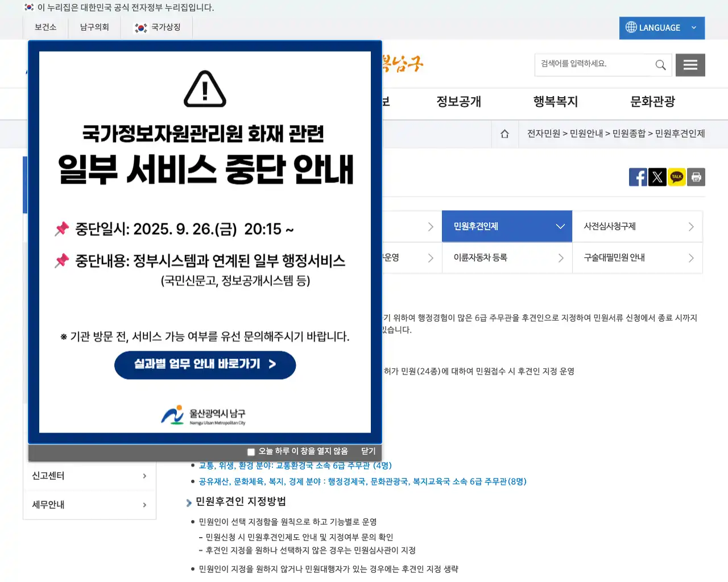Viewport: 728px width, 582px height.
Task: Click the Korean flag icon beside 국가상징
Action: 140,27
